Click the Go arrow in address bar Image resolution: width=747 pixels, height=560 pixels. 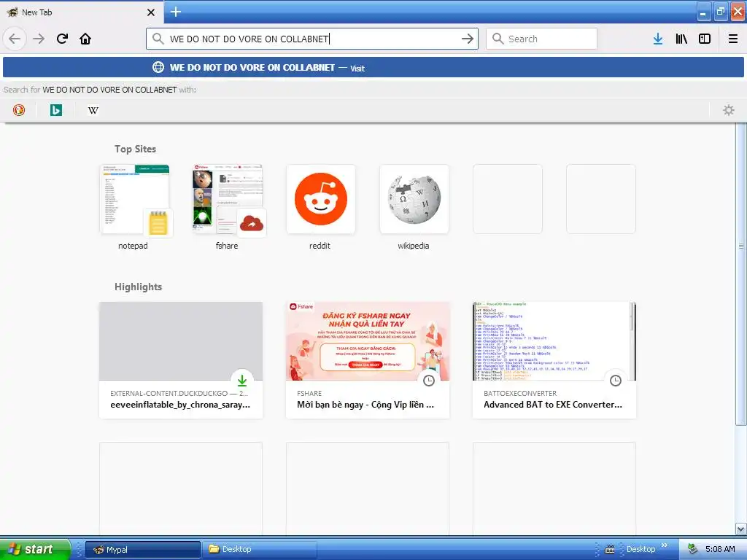pos(468,39)
